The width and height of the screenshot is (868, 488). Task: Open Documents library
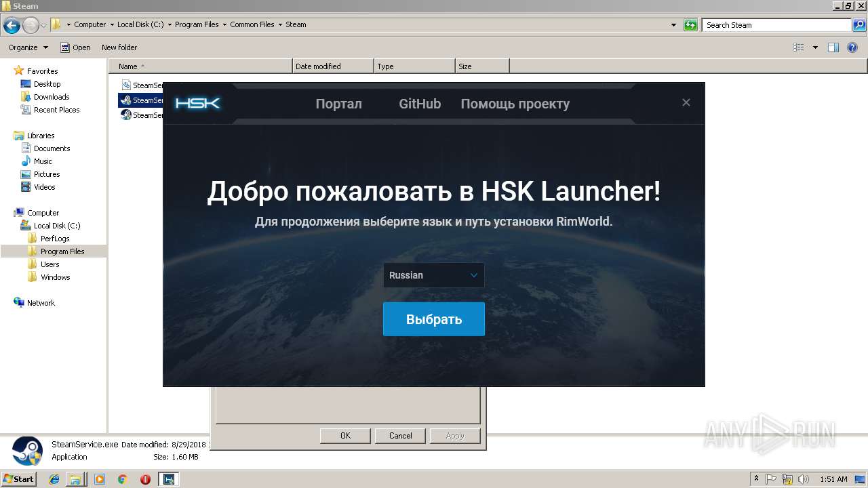[52, 148]
